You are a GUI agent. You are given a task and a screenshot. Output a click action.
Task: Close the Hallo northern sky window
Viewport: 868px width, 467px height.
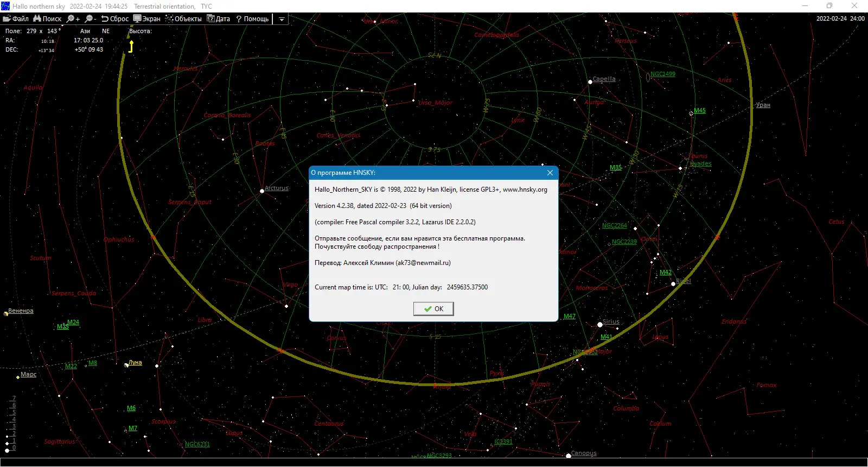point(854,6)
